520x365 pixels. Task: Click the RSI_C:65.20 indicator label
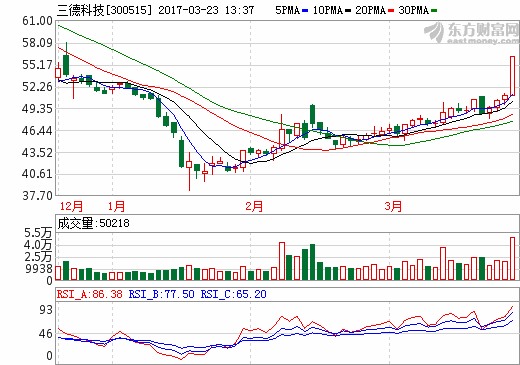pos(234,294)
